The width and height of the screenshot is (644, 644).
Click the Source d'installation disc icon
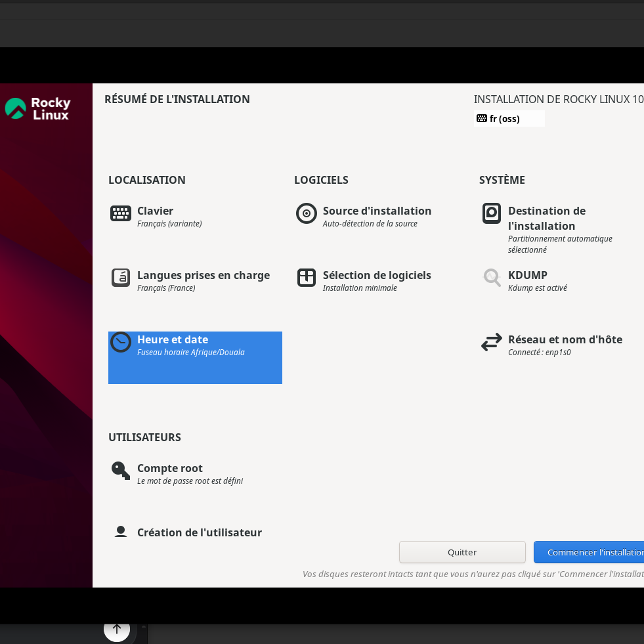307,213
